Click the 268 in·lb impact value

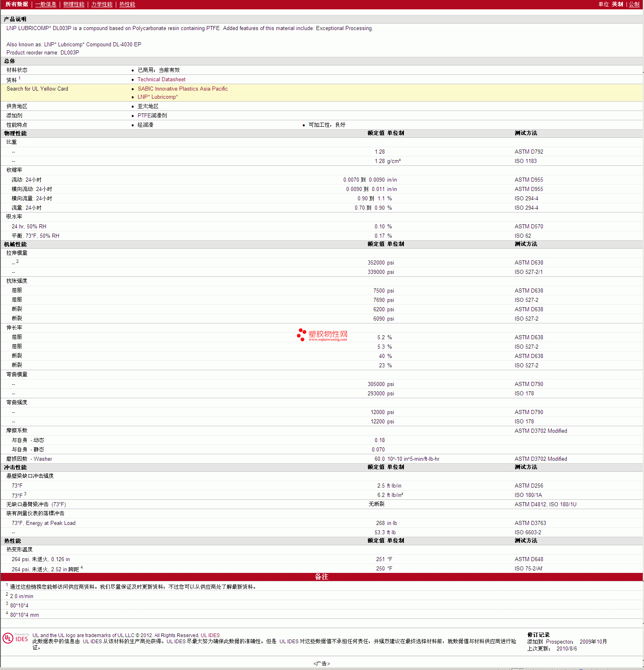[x=386, y=523]
